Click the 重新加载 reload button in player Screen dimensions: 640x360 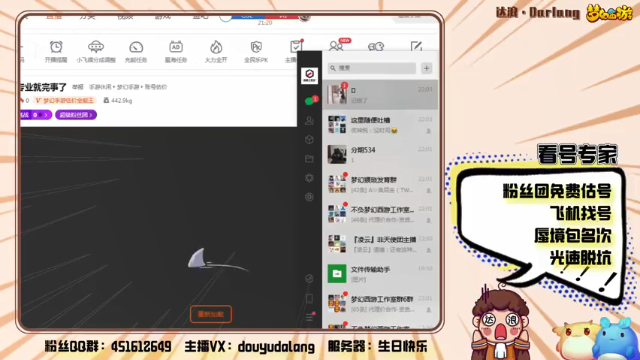211,314
